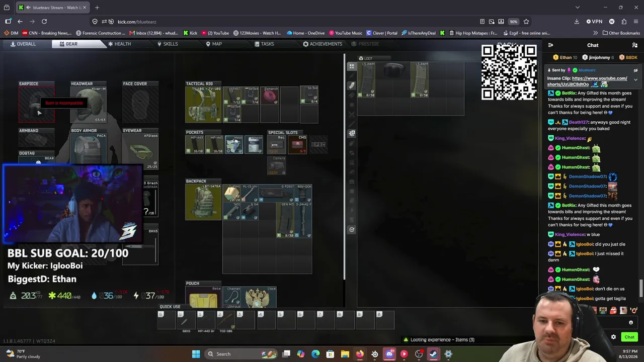The width and height of the screenshot is (644, 362).
Task: Click the browser back arrow
Action: coord(20,22)
